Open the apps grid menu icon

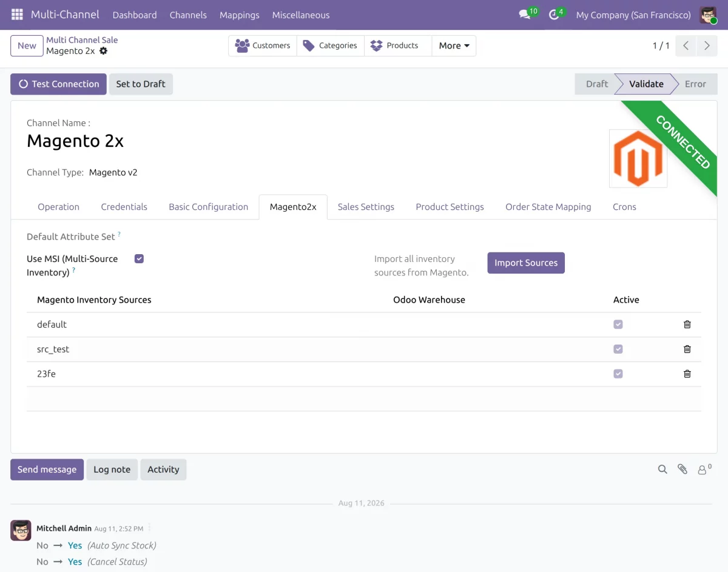coord(17,15)
